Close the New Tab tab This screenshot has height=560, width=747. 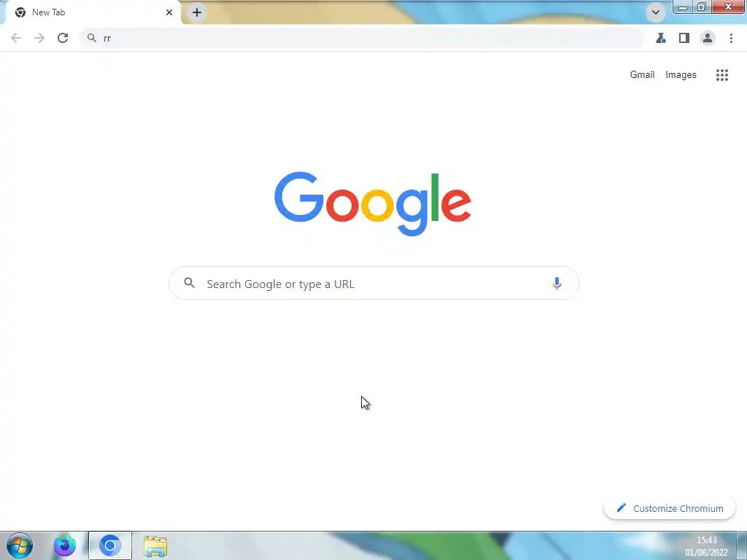(x=169, y=12)
